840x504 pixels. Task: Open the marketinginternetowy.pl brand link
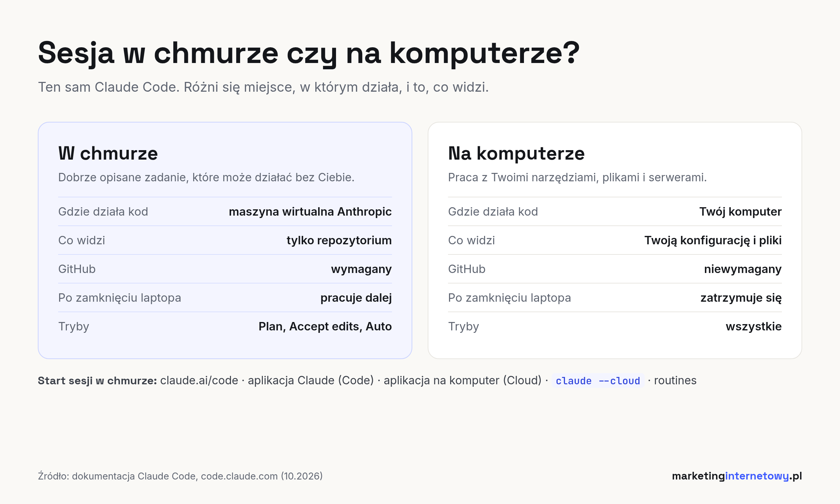click(737, 476)
